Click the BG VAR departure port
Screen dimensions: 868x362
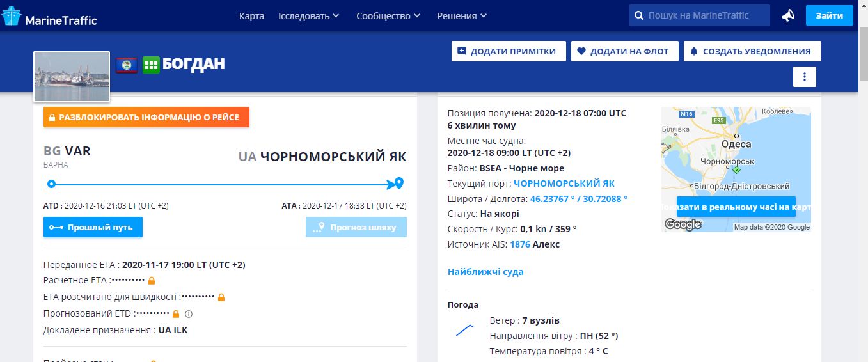(67, 151)
